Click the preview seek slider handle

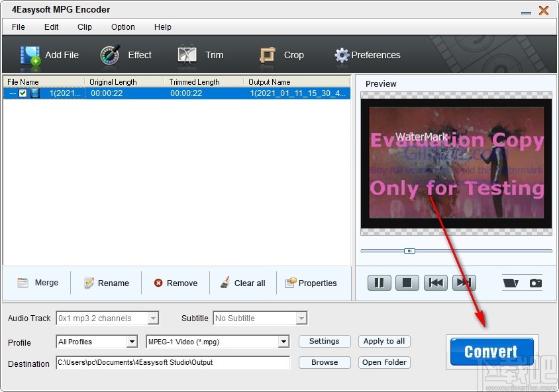409,251
